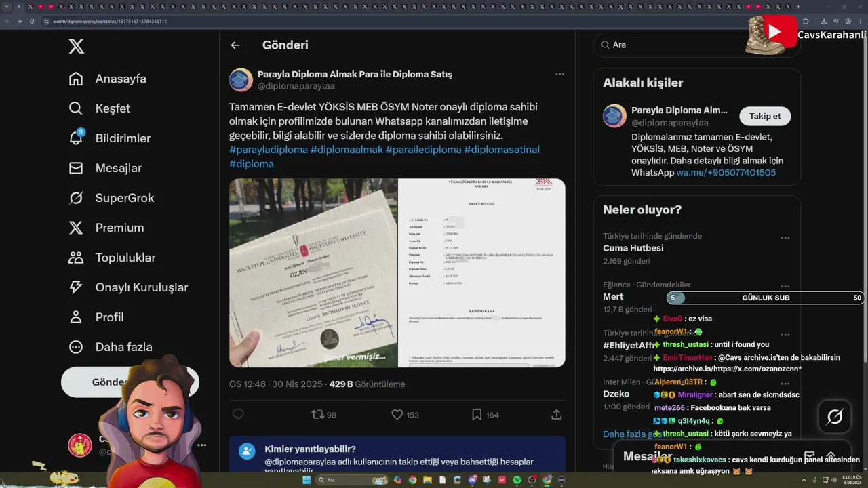Open options for the Cuma Hutbesi trend
Viewport: 868px width, 488px height.
pos(785,238)
